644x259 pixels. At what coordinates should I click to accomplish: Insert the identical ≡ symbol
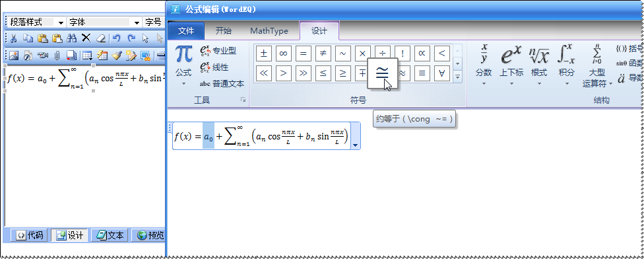[422, 73]
